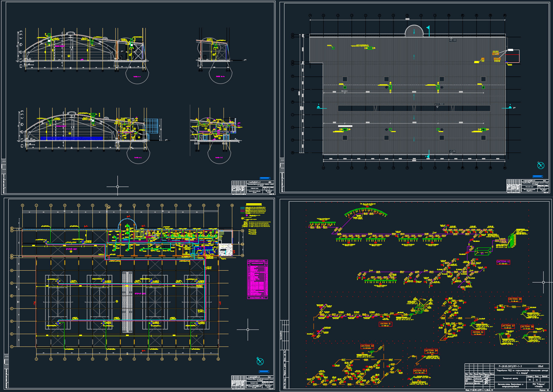The height and width of the screenshot is (392, 553).
Task: Select the СИСТЕМА В1 label
Action: tap(385, 324)
